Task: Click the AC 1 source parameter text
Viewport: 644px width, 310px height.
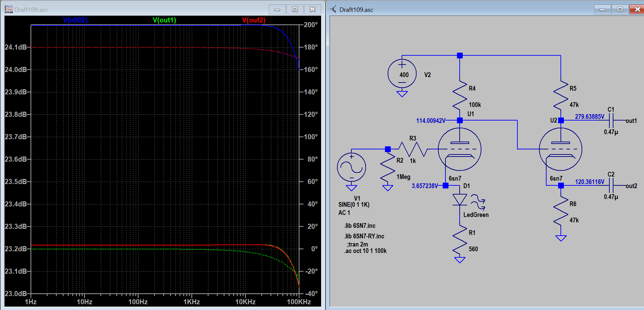Action: click(344, 213)
